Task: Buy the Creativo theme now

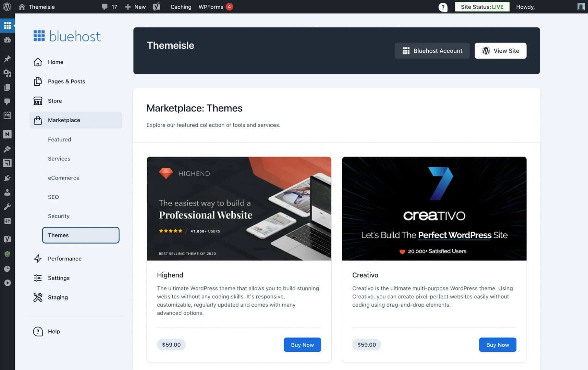Action: click(x=498, y=345)
